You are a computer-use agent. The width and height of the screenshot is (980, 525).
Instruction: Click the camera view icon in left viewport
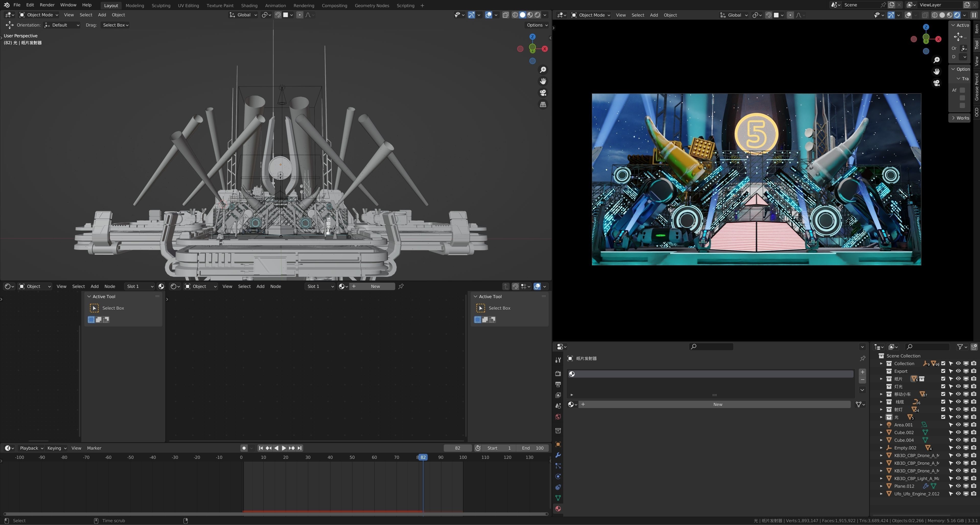click(543, 93)
